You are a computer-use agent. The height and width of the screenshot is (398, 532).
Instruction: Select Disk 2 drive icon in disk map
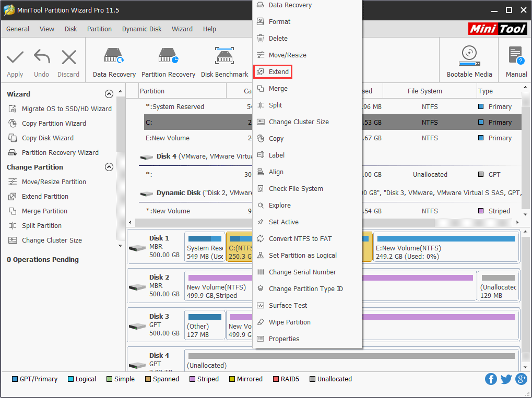137,287
